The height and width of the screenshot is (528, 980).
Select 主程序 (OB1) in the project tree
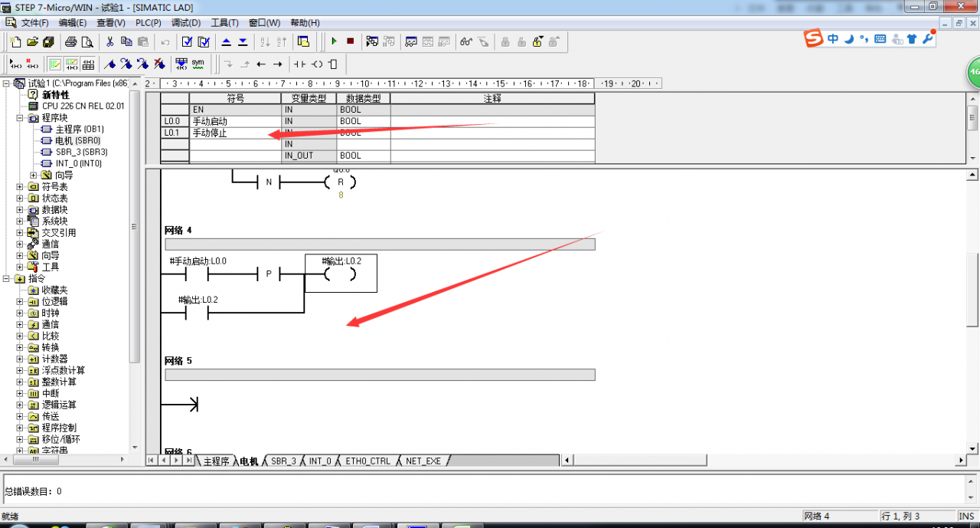80,130
